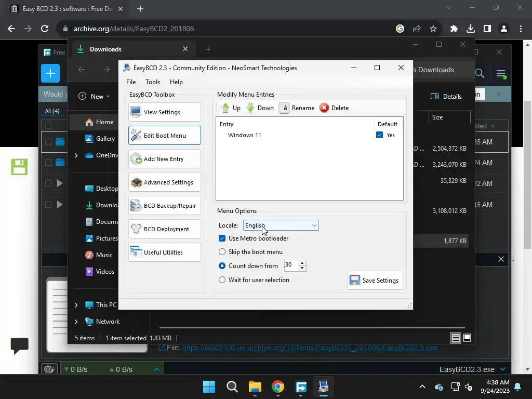Click Save Settings button
Viewport: 532px width, 399px height.
(375, 280)
